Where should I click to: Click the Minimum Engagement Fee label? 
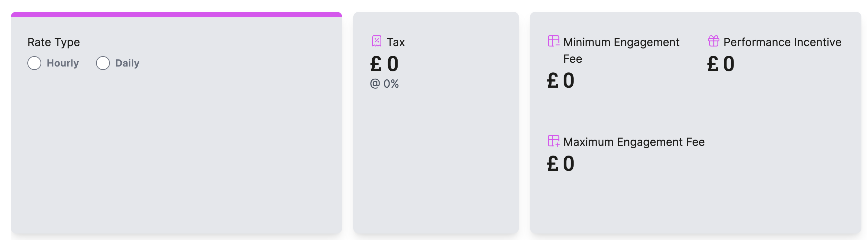tap(621, 50)
